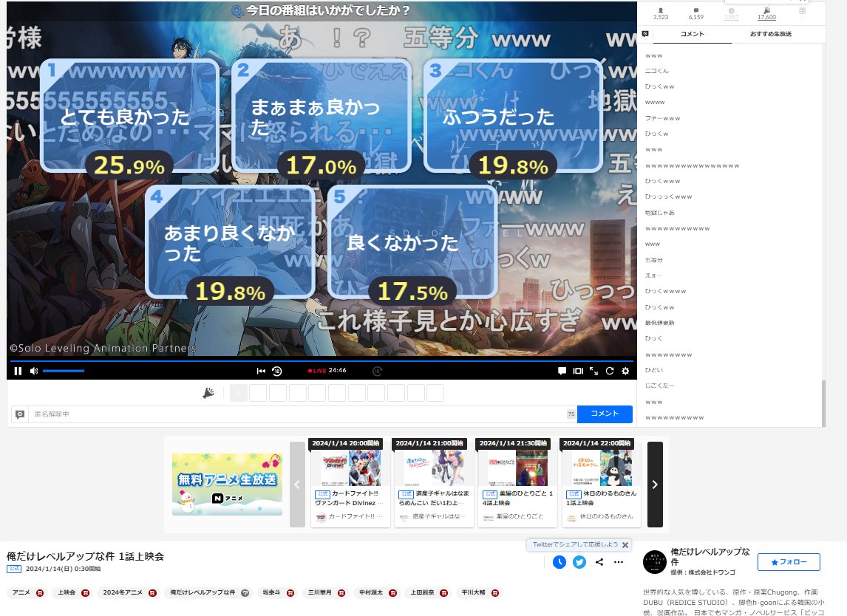The height and width of the screenshot is (616, 847).
Task: Select poll option とても良かった
Action: pos(129,115)
